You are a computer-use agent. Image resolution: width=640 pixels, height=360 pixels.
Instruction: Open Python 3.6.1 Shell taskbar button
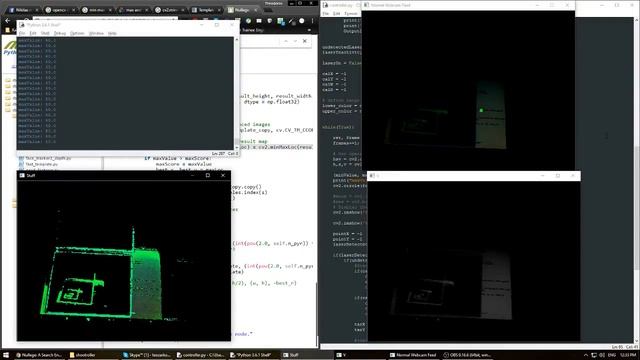253,355
